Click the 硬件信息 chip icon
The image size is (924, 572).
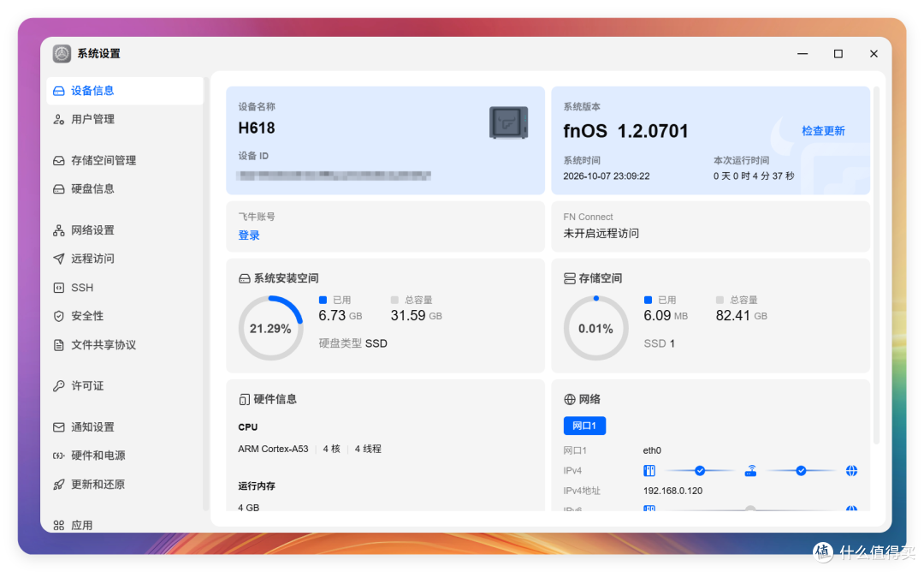tap(245, 399)
